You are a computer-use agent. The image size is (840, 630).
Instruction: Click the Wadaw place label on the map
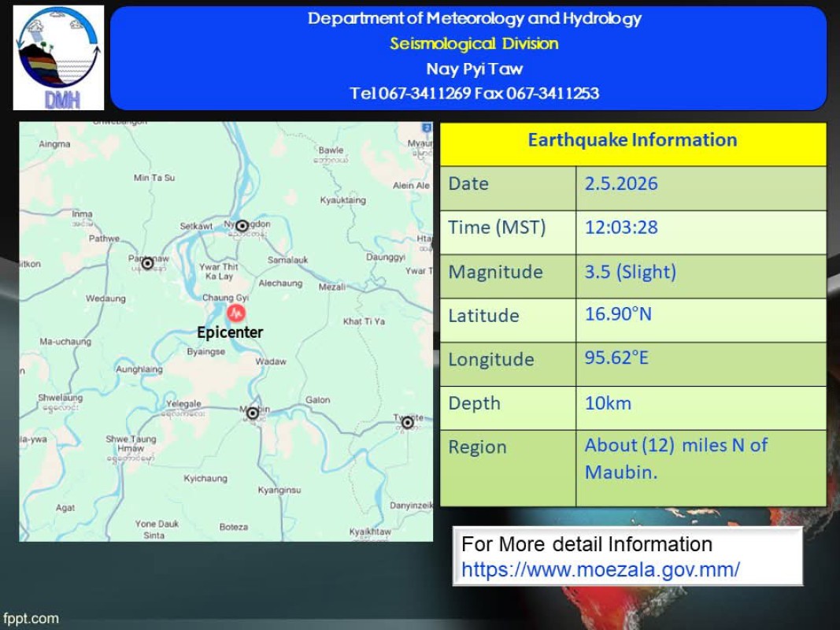[271, 361]
